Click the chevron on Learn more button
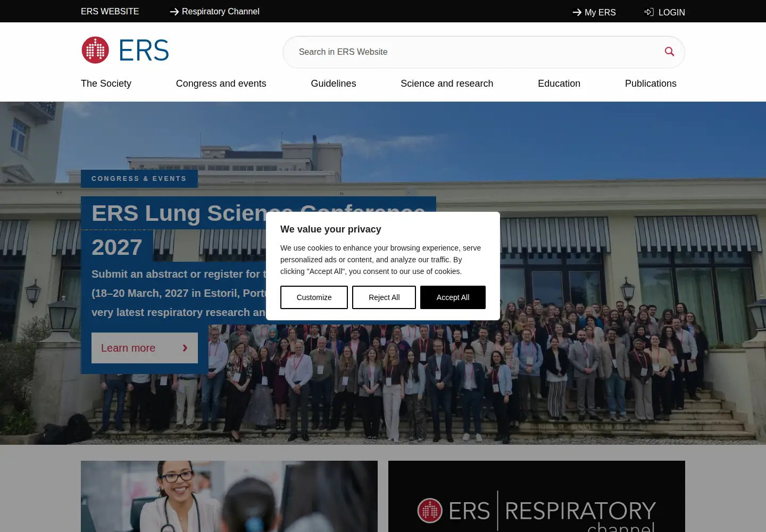Viewport: 766px width, 532px height. pyautogui.click(x=185, y=348)
